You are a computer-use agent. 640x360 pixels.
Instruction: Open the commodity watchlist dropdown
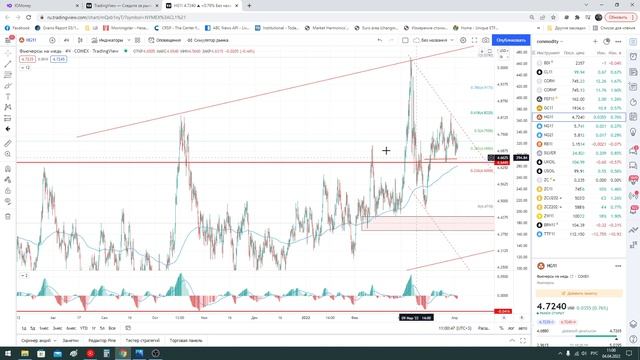point(549,41)
